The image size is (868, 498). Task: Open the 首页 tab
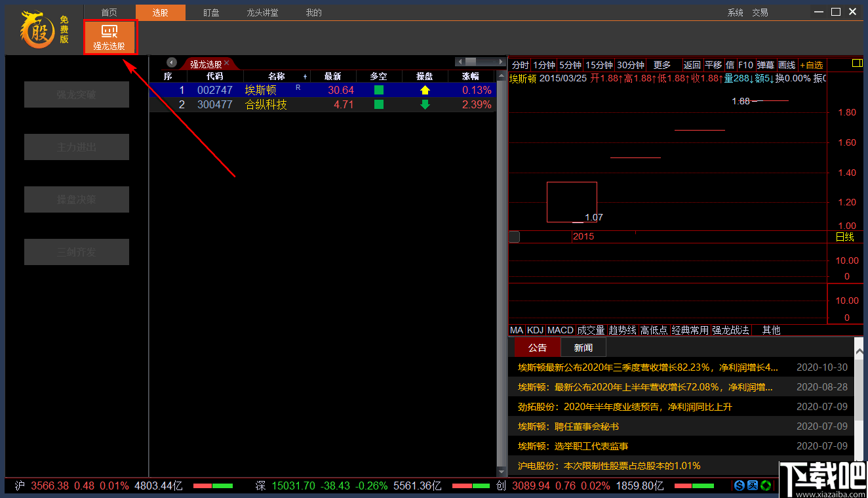(109, 12)
